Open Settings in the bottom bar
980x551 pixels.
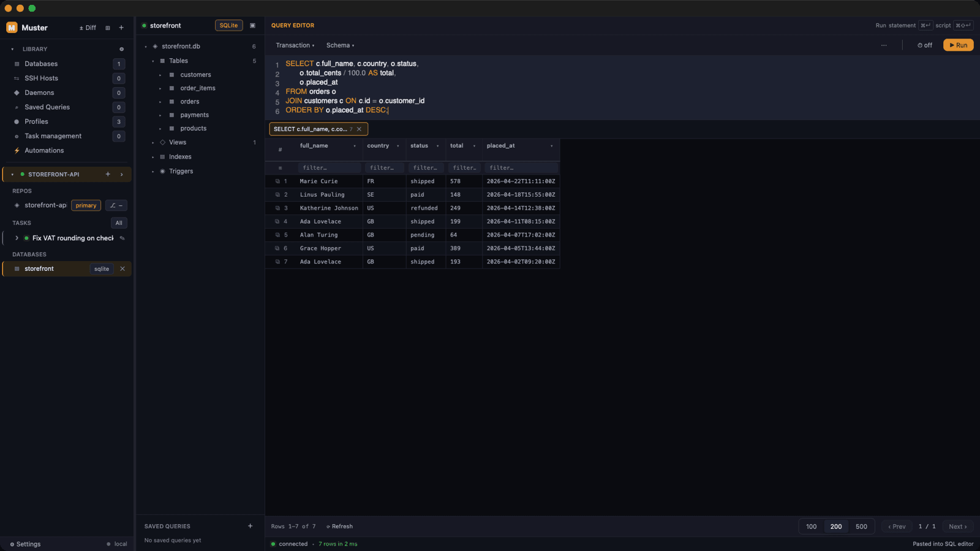(25, 544)
